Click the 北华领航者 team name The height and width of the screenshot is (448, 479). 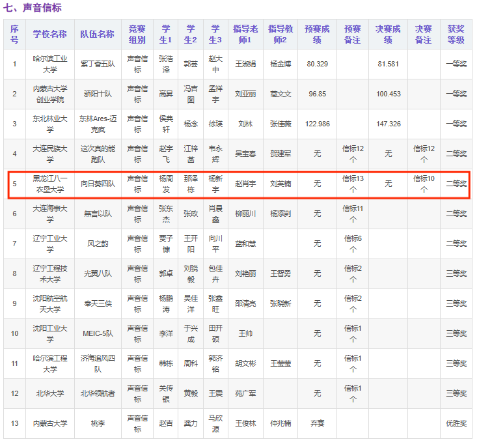tap(98, 393)
